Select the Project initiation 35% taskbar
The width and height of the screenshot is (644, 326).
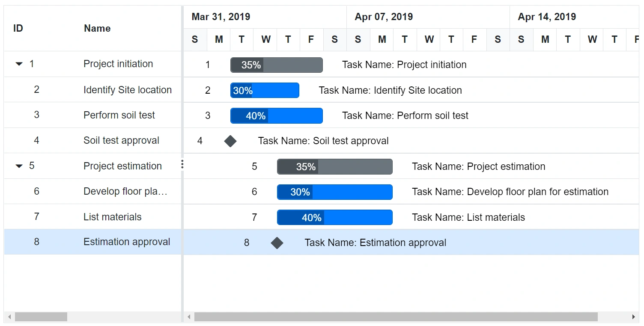(277, 65)
